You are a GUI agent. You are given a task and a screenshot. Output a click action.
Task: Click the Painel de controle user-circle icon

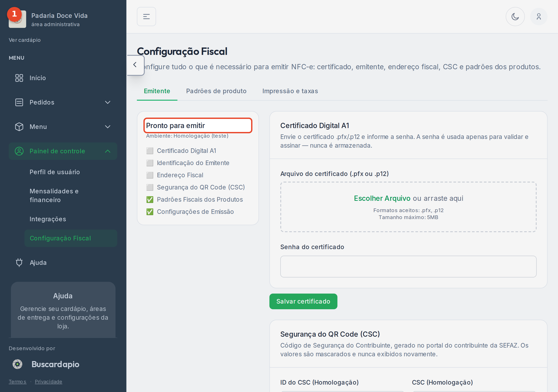[x=19, y=151]
